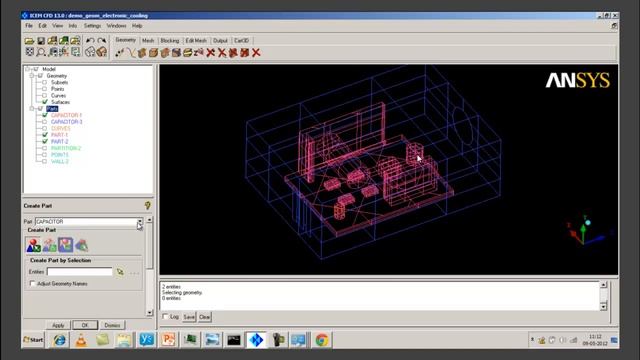Click the Entities input field

(80, 272)
